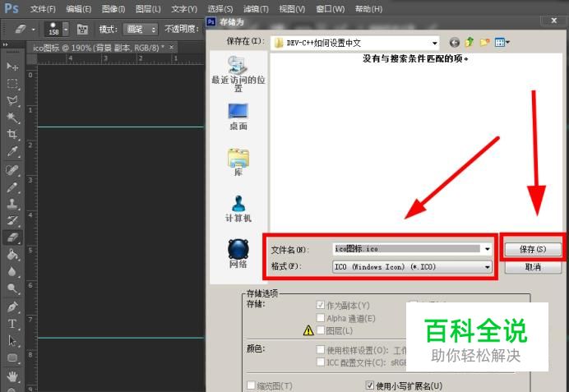Viewport: 569px width, 392px height.
Task: Click the 文件名 input field
Action: 407,249
